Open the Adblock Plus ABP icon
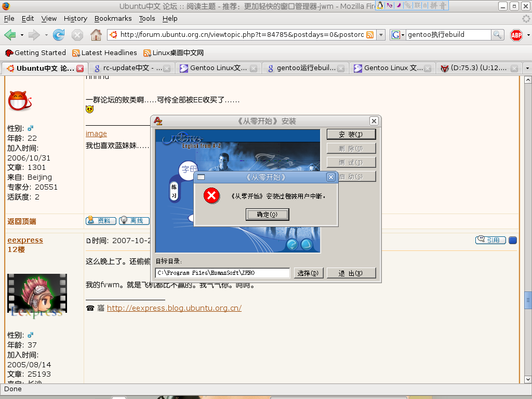This screenshot has width=532, height=399. 516,35
